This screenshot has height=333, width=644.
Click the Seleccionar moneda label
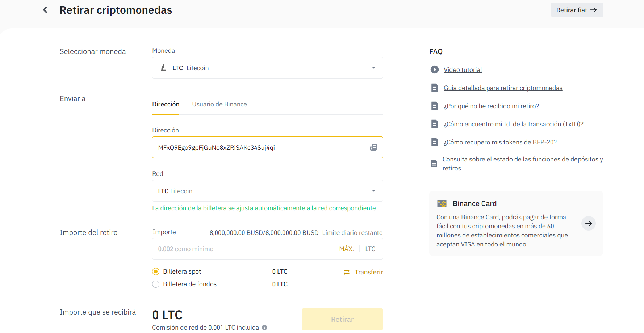tap(93, 51)
